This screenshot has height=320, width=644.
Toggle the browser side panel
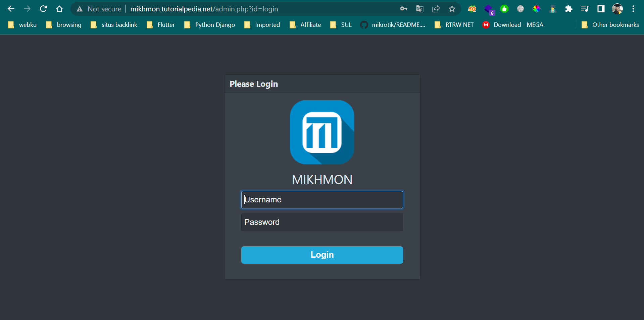pyautogui.click(x=601, y=9)
